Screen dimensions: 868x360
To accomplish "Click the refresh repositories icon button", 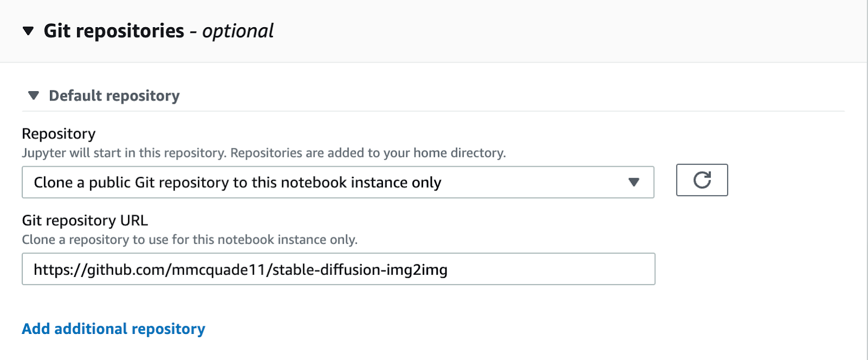I will pyautogui.click(x=701, y=180).
